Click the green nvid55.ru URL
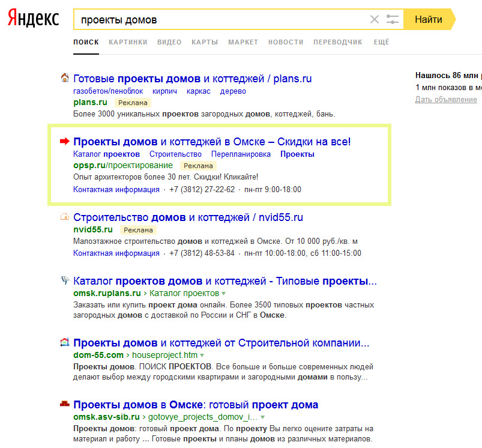 pos(93,229)
